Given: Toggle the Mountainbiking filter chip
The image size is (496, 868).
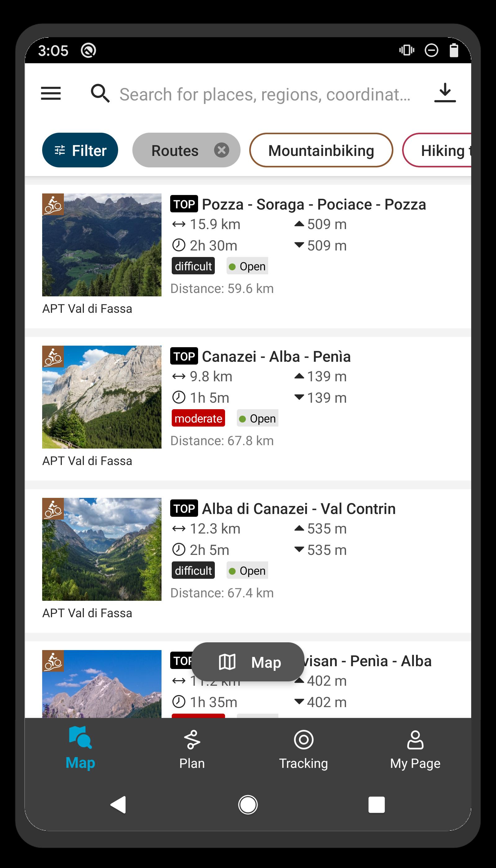Looking at the screenshot, I should 321,150.
